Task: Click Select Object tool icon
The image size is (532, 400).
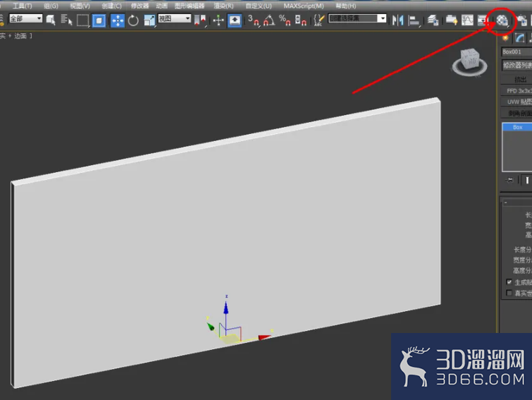Action: (x=51, y=20)
